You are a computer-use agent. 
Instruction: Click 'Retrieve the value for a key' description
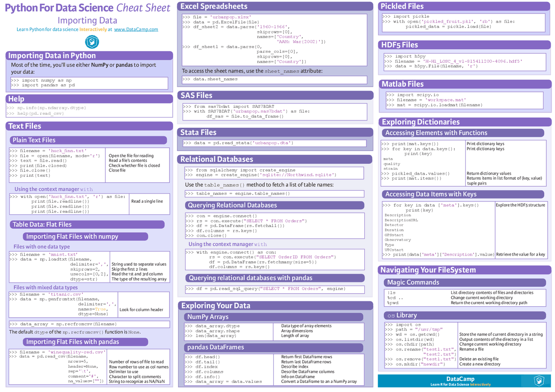pos(521,255)
